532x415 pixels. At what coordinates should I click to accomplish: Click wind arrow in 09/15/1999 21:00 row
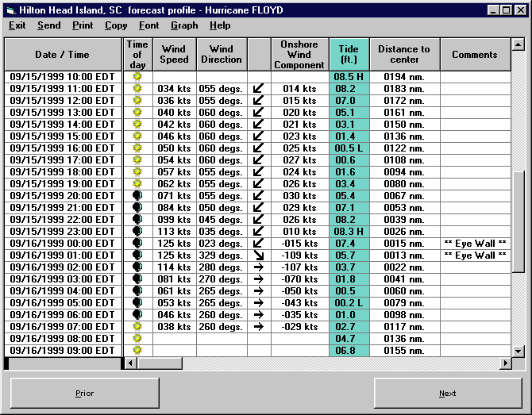tap(258, 208)
